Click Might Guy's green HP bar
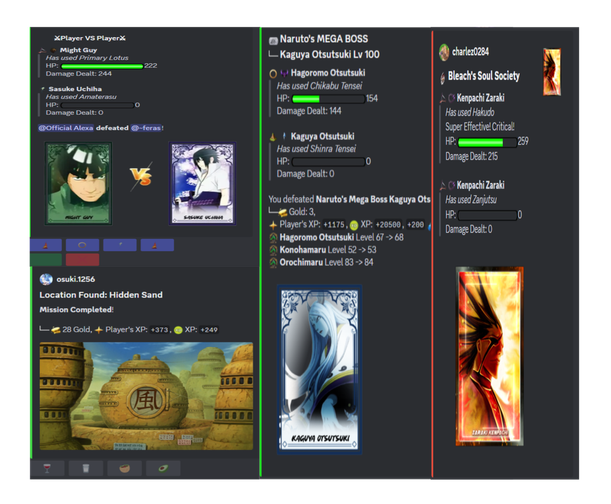 [102, 66]
